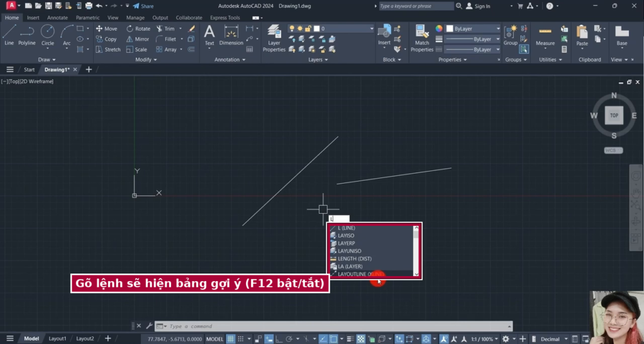
Task: Select the Arc tool
Action: click(67, 35)
